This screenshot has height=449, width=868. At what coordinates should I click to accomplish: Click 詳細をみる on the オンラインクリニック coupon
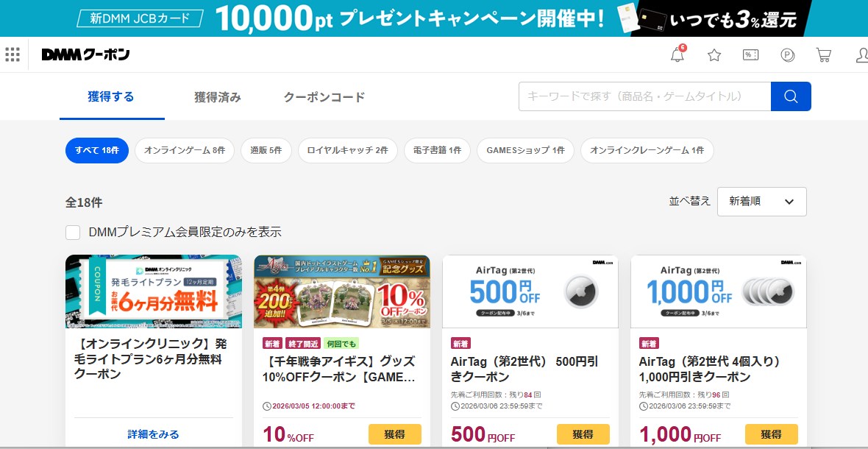(153, 434)
